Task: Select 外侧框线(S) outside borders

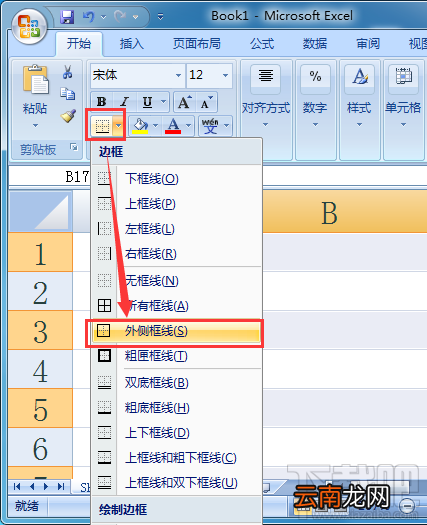Action: click(176, 331)
